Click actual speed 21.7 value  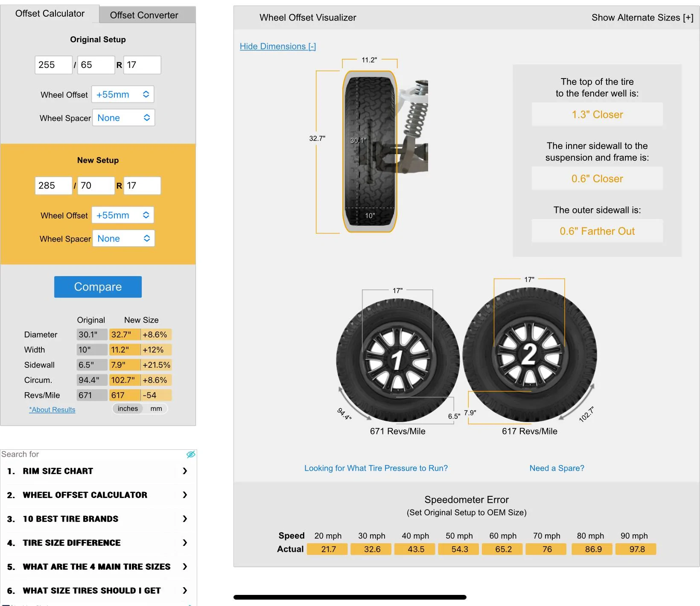(x=328, y=549)
